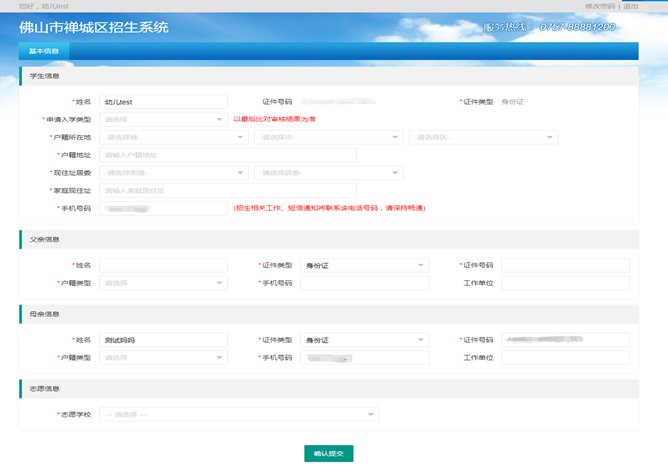Click the 确认提交 submit button

tap(329, 453)
